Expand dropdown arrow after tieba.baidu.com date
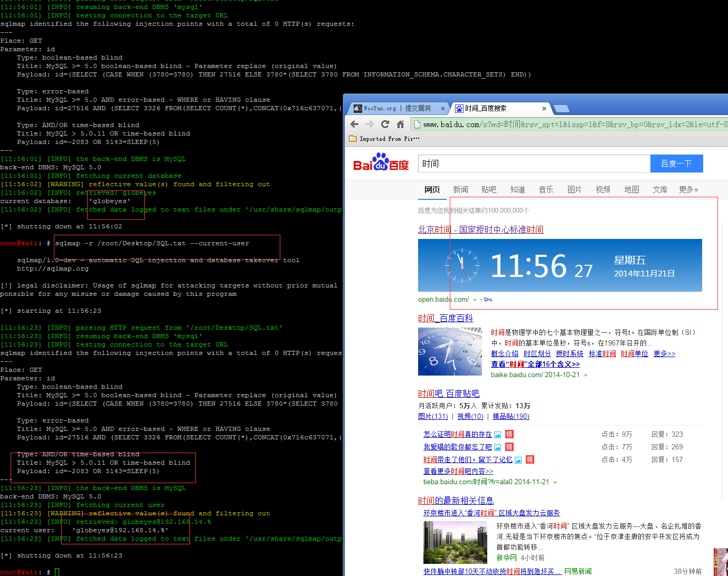 pyautogui.click(x=555, y=482)
